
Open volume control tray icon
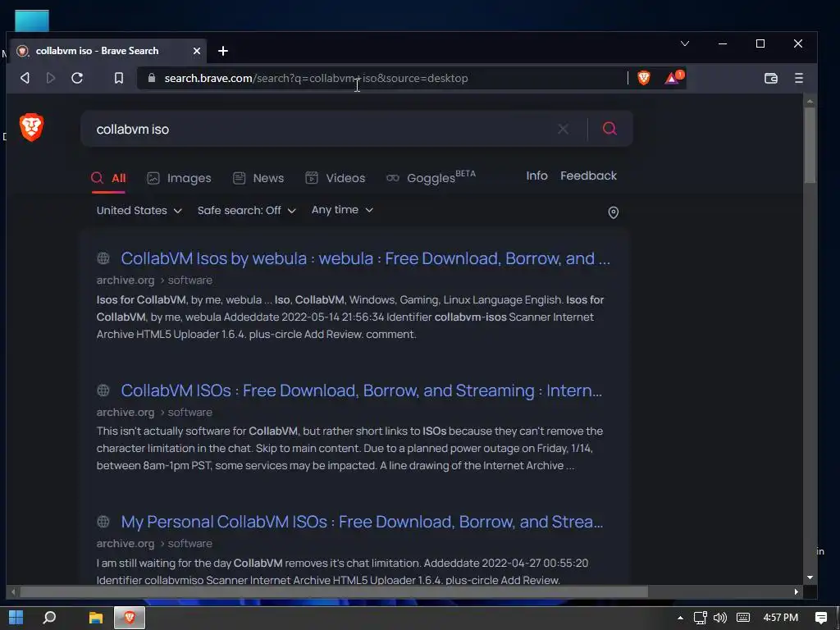pyautogui.click(x=720, y=618)
